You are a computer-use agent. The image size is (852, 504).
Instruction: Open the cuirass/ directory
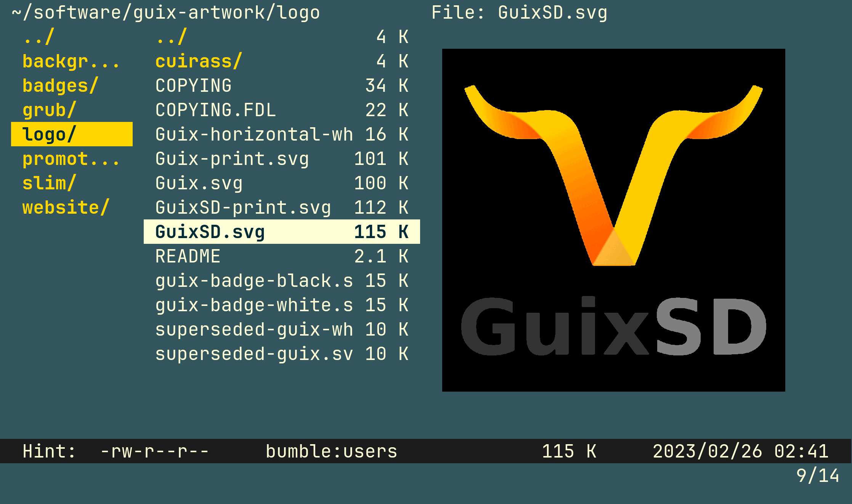[x=199, y=61]
